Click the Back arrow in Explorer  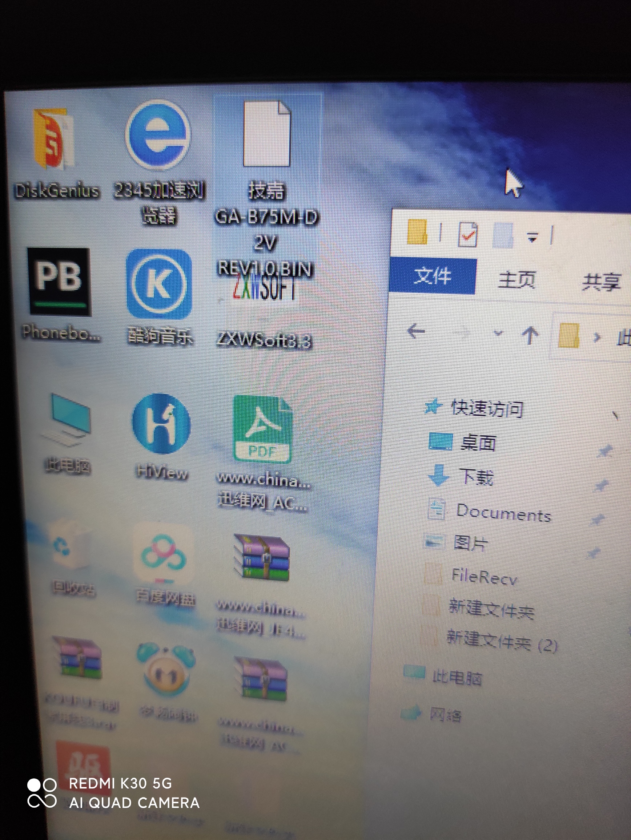coord(416,331)
